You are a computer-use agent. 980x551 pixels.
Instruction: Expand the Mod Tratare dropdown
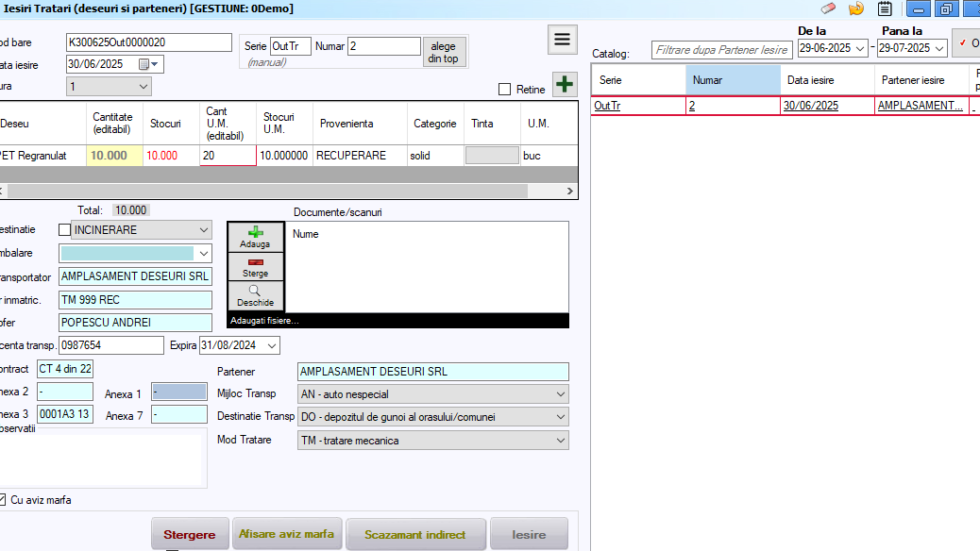pos(560,441)
